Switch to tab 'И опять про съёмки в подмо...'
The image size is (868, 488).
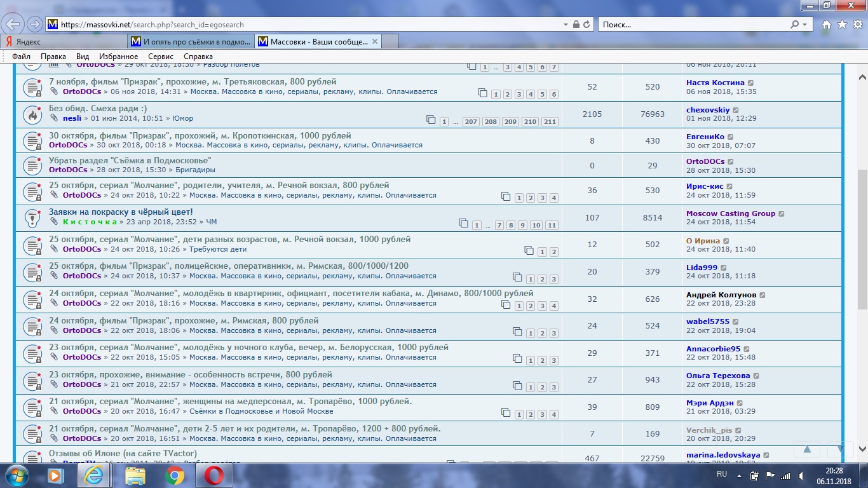(191, 42)
